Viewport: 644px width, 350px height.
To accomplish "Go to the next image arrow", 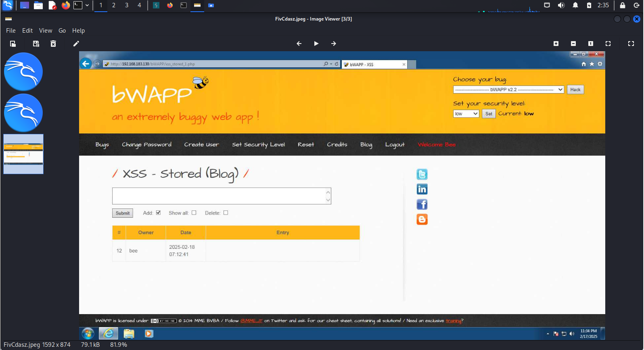I will [x=334, y=44].
